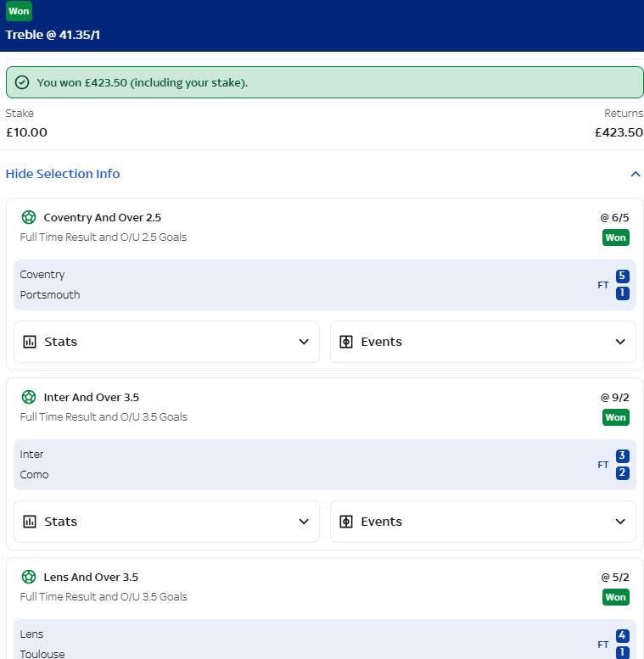Expand Stats for Coventry vs Portsmouth
The width and height of the screenshot is (644, 659).
(166, 342)
